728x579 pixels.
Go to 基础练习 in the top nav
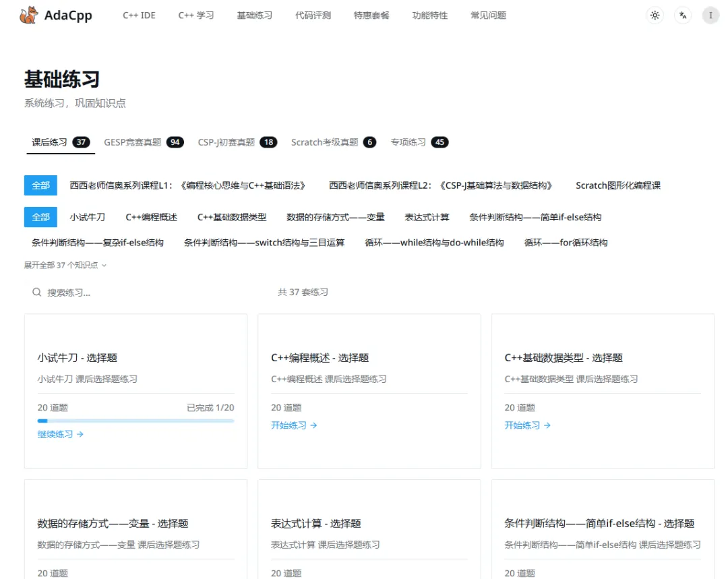click(x=254, y=16)
